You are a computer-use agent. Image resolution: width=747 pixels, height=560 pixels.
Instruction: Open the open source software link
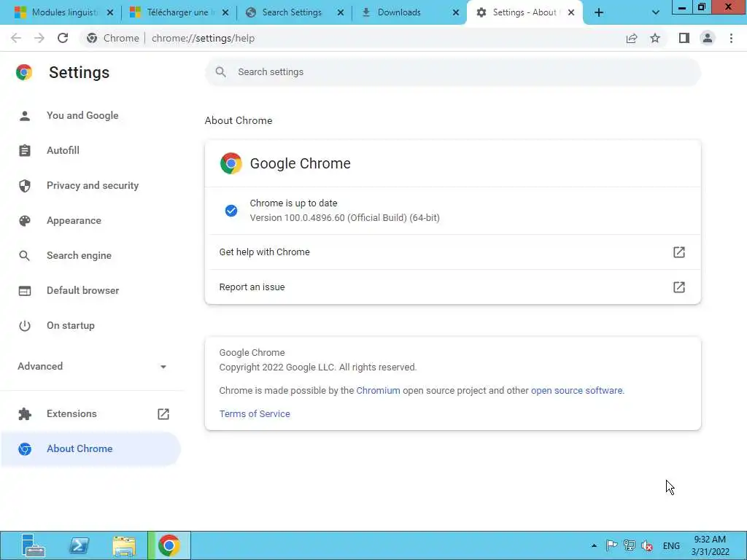576,391
